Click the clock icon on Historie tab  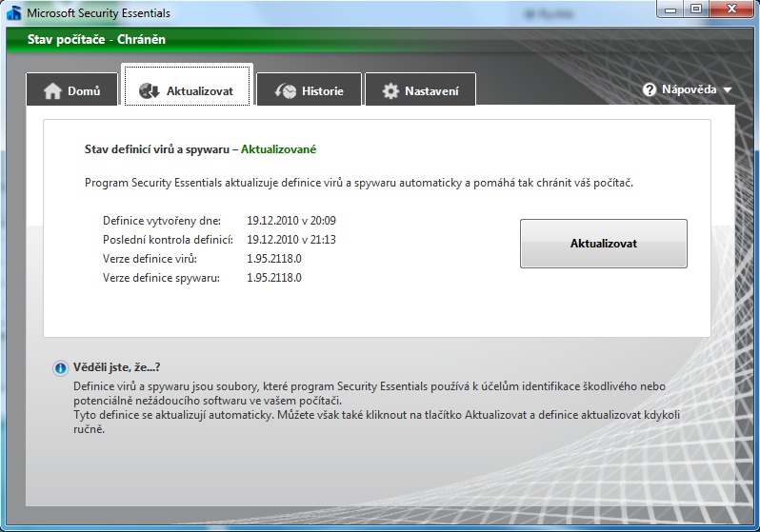coord(286,90)
